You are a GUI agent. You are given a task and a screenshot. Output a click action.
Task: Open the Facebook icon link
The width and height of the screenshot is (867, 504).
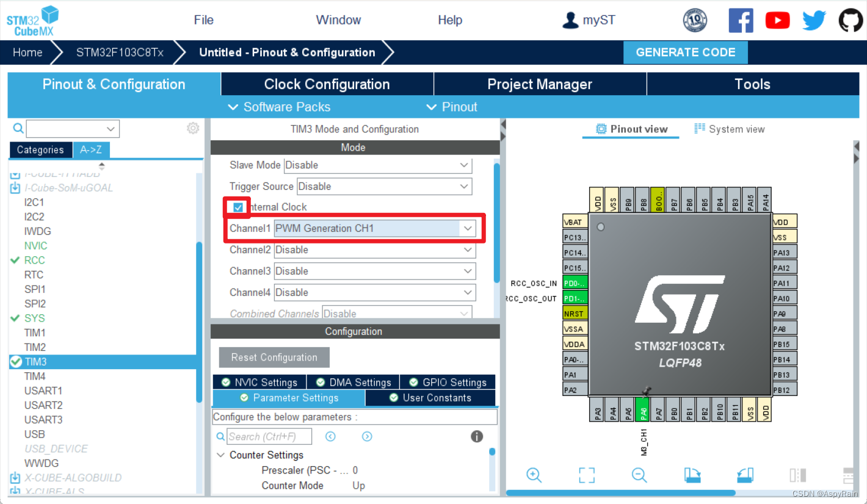(x=741, y=20)
